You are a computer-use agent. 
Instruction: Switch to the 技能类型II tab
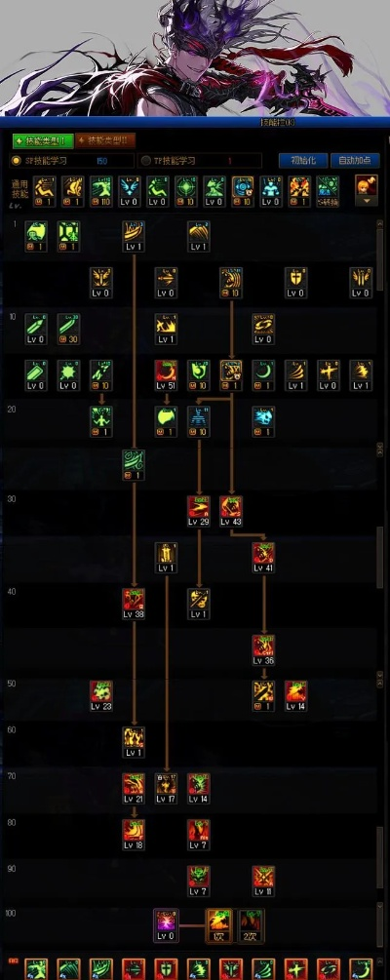105,140
